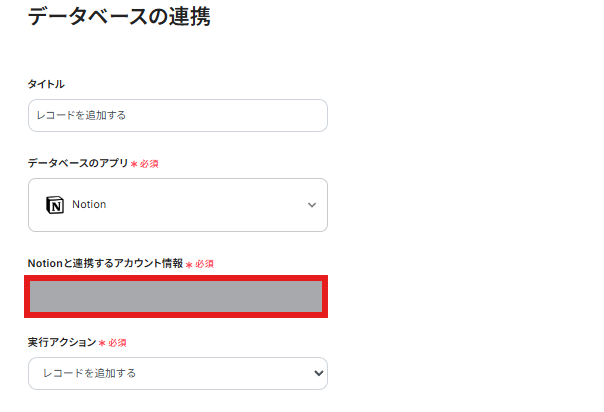Image resolution: width=604 pixels, height=412 pixels.
Task: Click the arrow on 実行アクション select box
Action: tap(318, 373)
